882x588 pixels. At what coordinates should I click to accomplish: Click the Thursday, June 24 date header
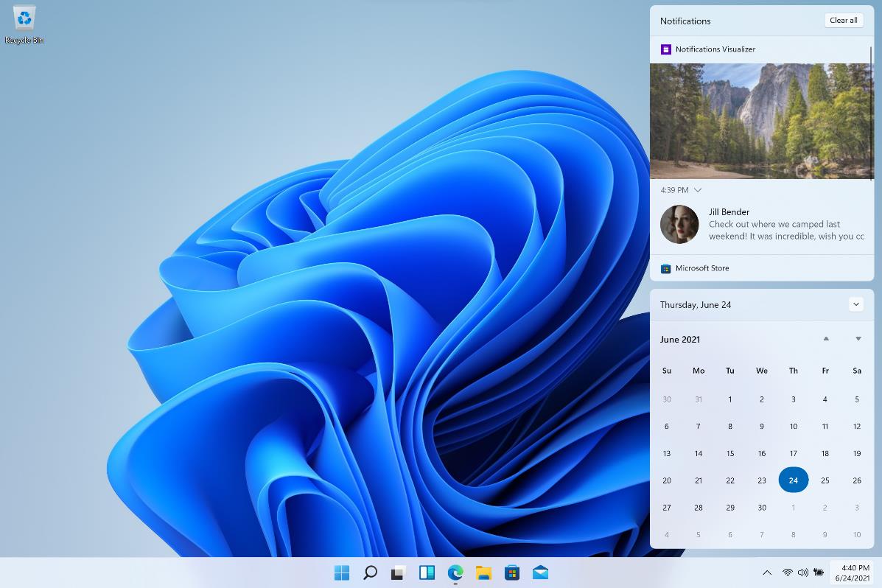tap(696, 305)
